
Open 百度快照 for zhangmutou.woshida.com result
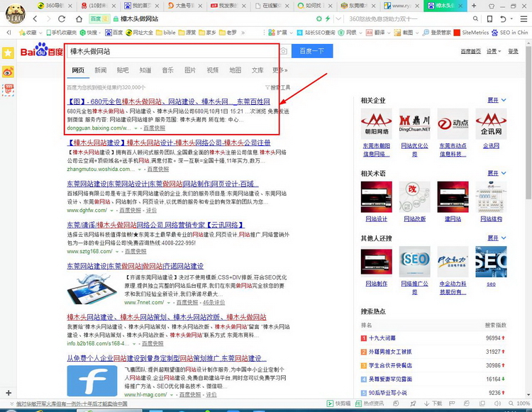coord(157,169)
